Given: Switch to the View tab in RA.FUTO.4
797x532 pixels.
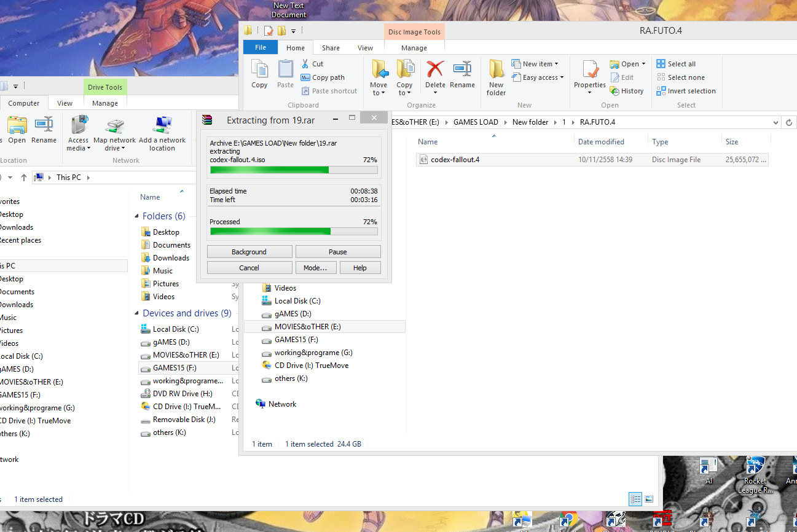Looking at the screenshot, I should click(365, 48).
